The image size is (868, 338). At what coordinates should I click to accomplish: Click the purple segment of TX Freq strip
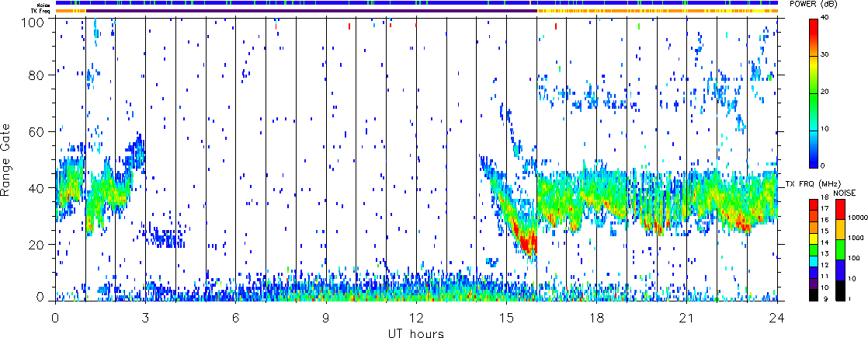(311, 11)
